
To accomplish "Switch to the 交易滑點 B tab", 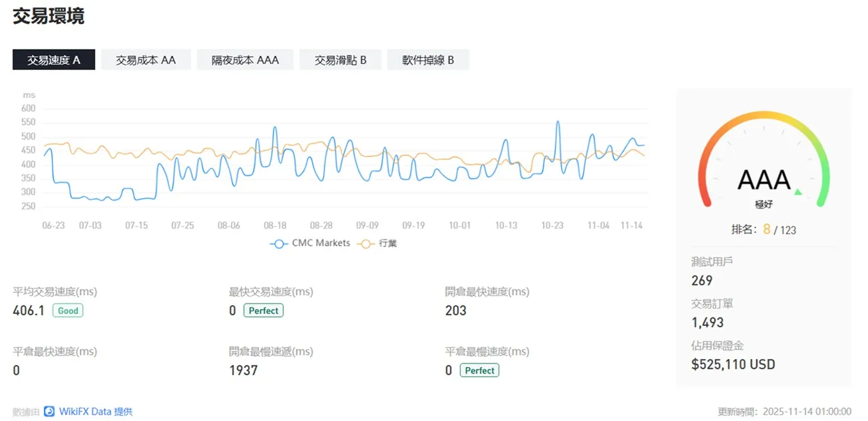I will point(341,60).
